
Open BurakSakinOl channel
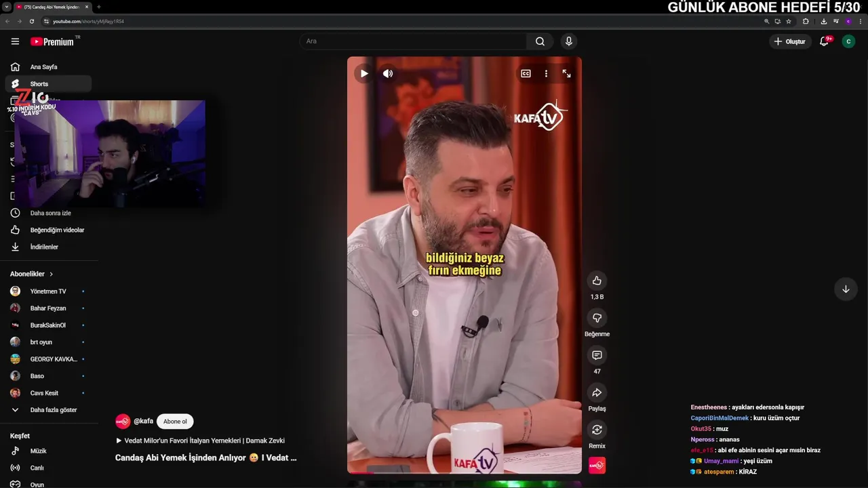48,325
